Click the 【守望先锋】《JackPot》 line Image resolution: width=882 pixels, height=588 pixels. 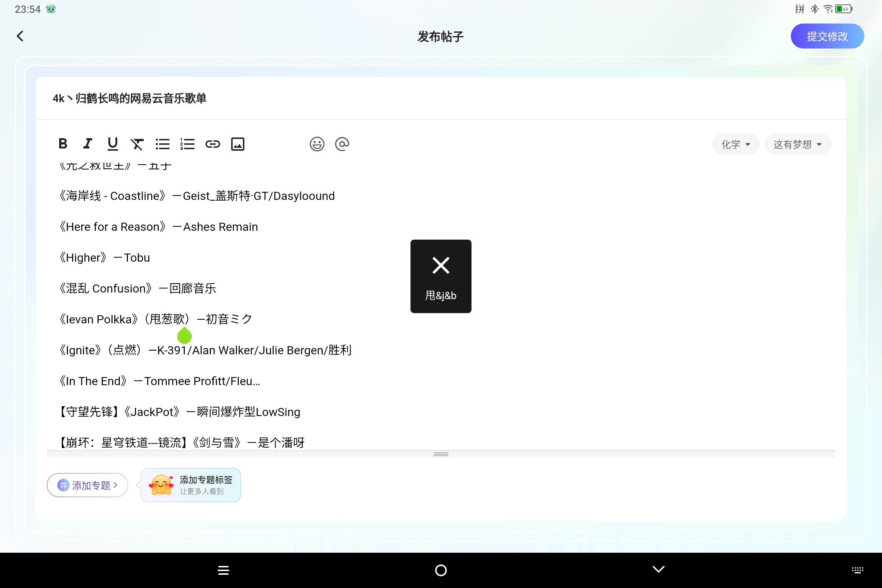179,412
